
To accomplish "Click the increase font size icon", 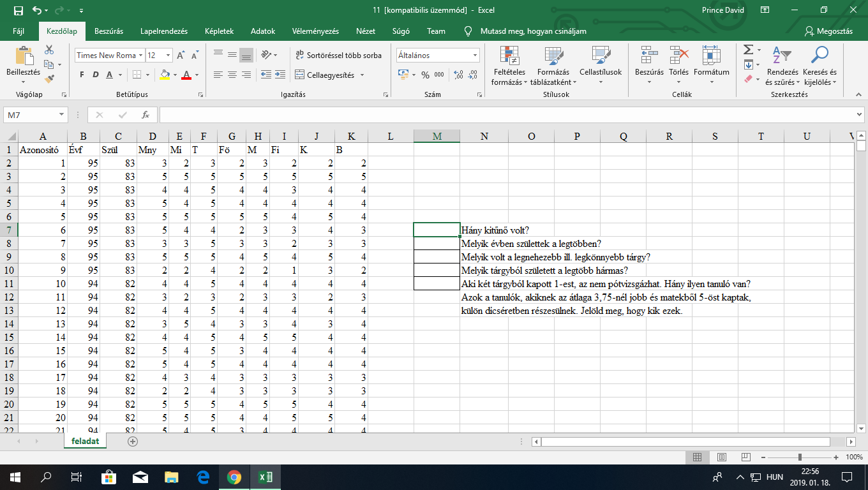I will [181, 56].
